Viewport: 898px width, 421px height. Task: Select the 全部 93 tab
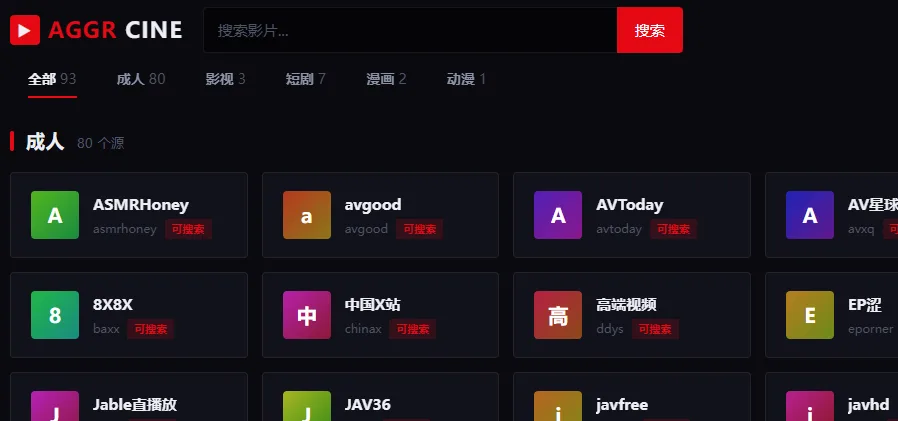coord(52,79)
